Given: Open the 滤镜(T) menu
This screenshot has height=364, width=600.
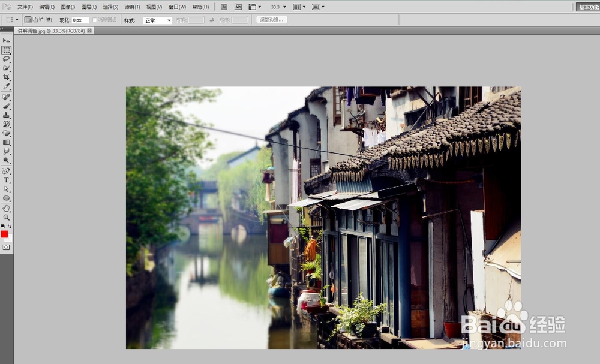Looking at the screenshot, I should [x=132, y=7].
